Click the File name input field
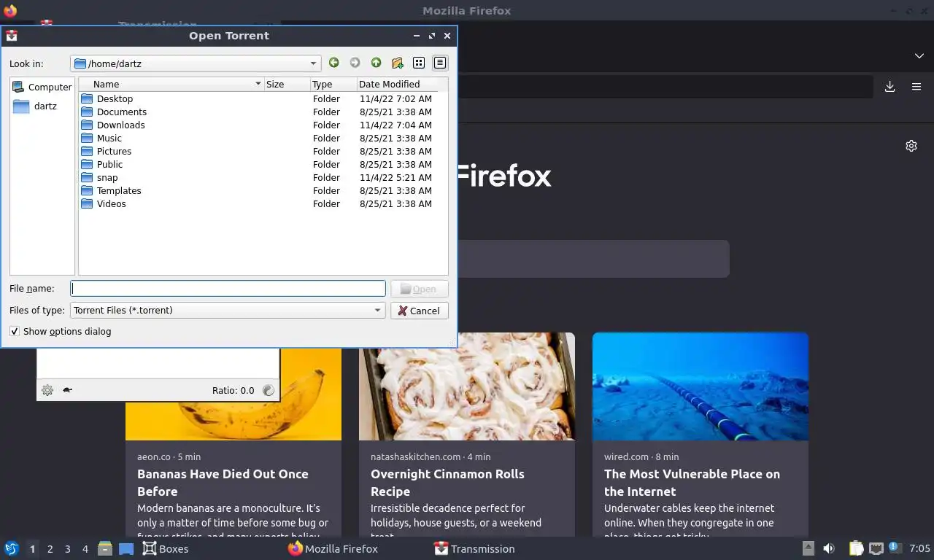 228,289
